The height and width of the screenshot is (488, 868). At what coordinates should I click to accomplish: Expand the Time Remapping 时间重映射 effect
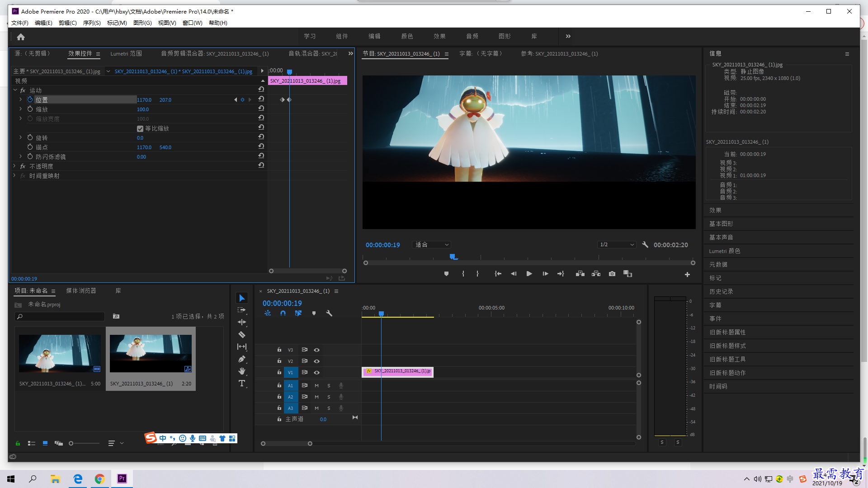15,175
